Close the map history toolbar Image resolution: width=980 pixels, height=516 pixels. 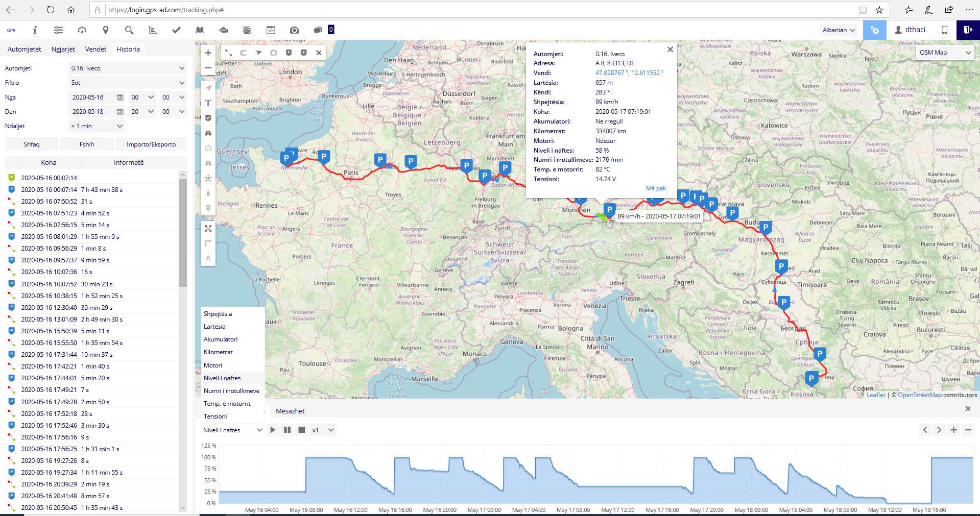pos(319,53)
